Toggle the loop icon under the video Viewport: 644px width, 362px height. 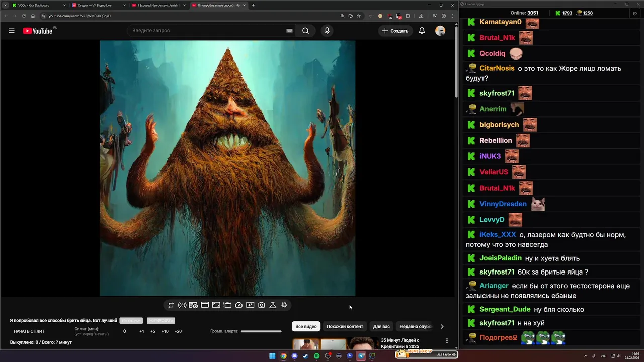point(171,305)
